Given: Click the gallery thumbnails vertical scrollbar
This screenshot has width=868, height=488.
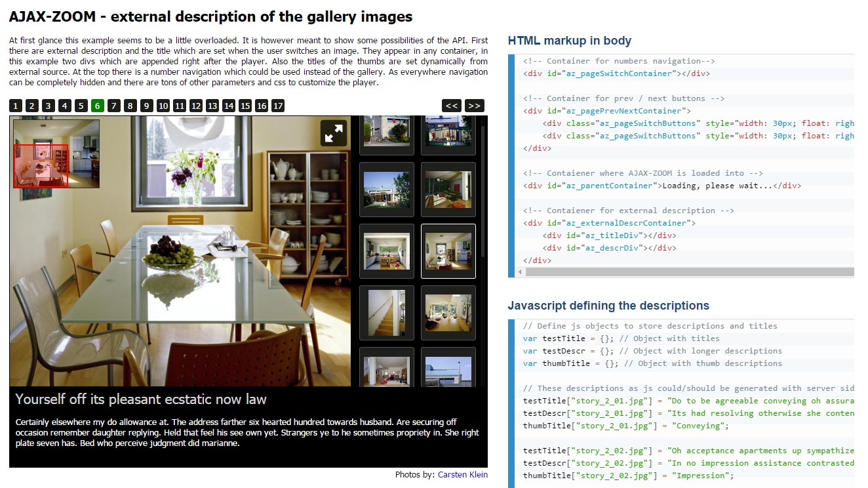Looking at the screenshot, I should pyautogui.click(x=484, y=192).
